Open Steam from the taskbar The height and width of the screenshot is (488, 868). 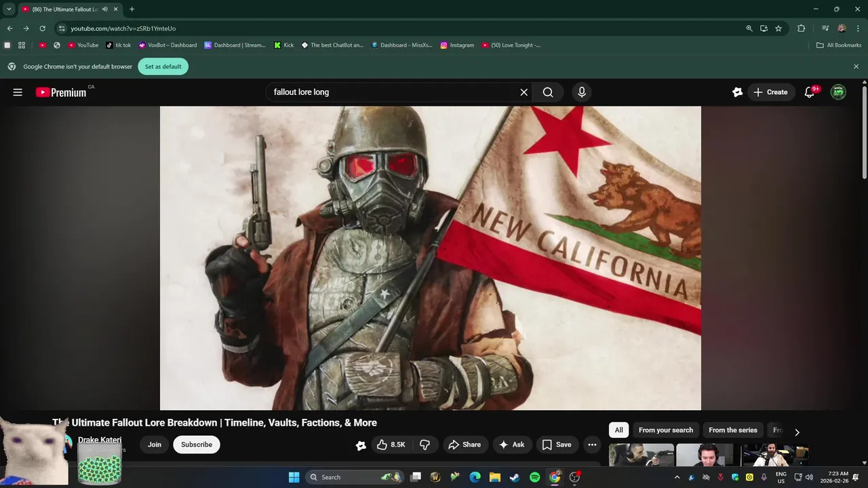point(515,477)
